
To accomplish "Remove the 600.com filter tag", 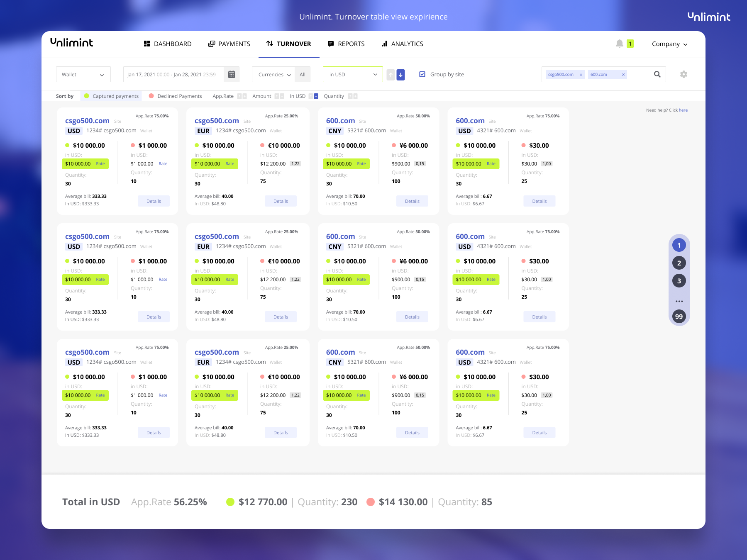I will (623, 75).
